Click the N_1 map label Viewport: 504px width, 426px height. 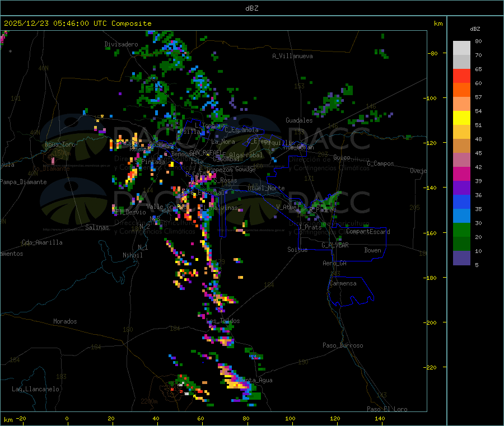tap(143, 247)
